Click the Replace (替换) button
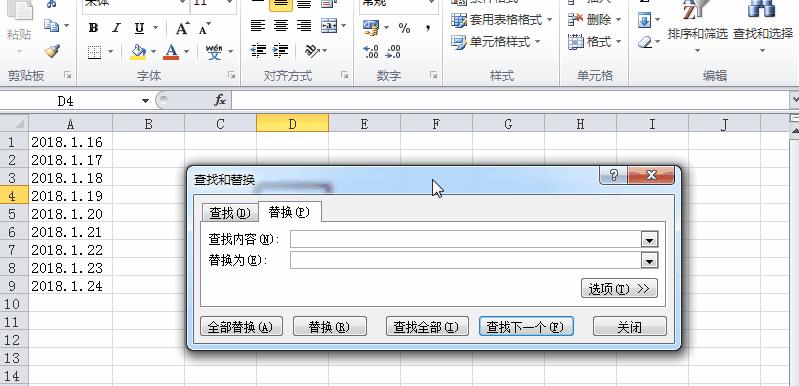 [330, 327]
